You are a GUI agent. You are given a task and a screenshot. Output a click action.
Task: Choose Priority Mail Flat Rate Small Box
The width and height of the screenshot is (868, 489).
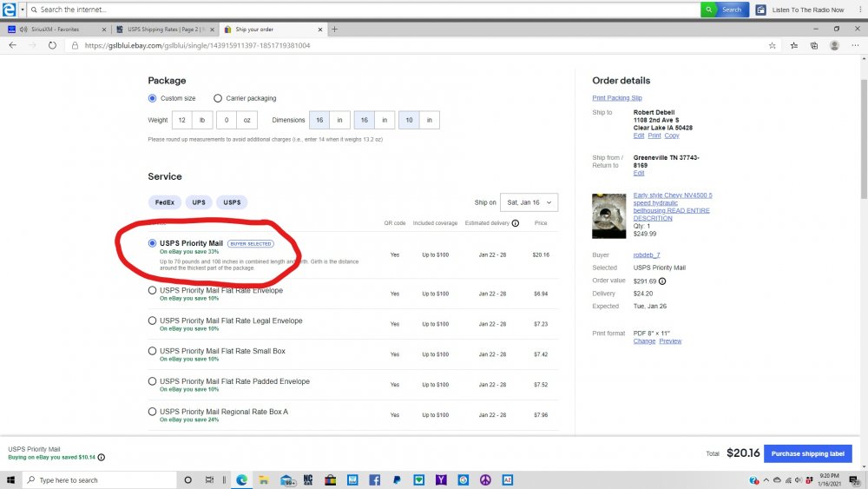click(x=152, y=351)
